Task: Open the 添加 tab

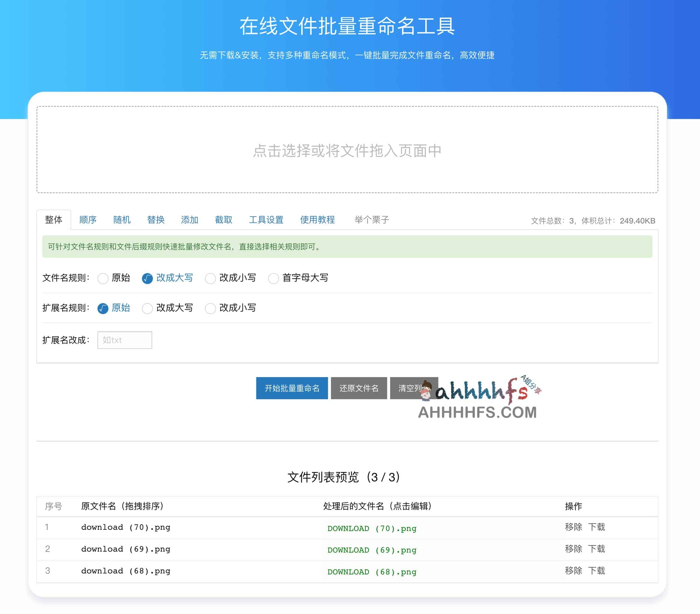Action: tap(190, 220)
